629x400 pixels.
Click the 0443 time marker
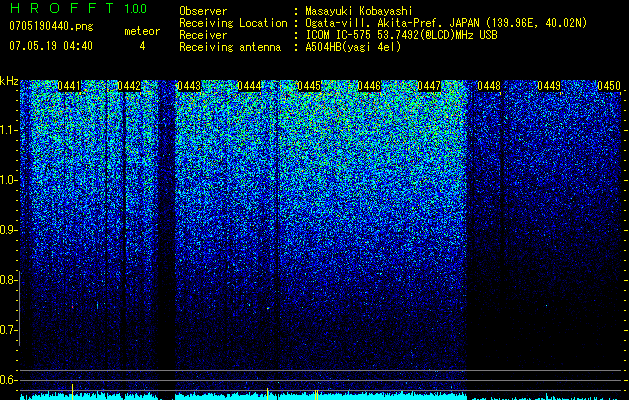click(189, 86)
